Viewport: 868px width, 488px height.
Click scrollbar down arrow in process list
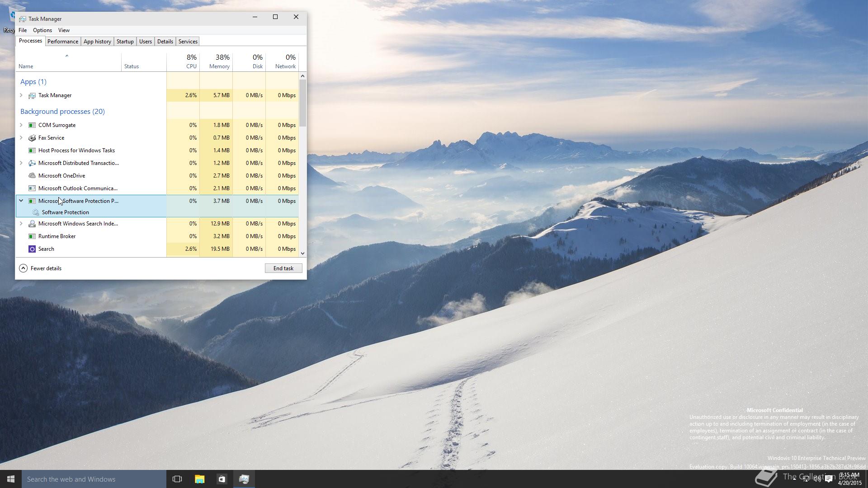(302, 253)
